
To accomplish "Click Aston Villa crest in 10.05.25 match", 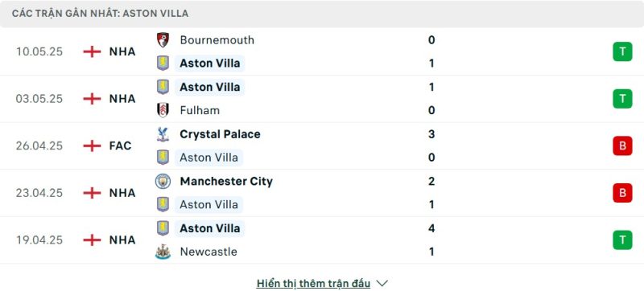I will tap(163, 64).
